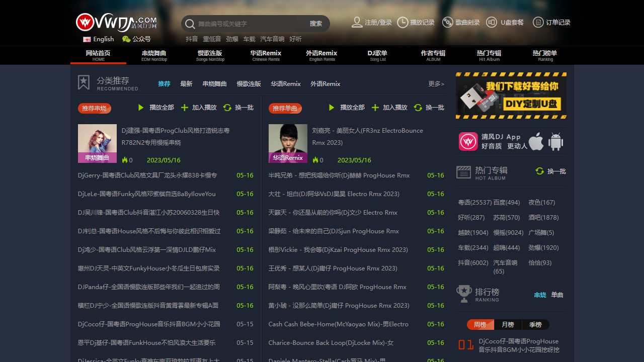
Task: Click the 订单记录 document icon
Action: [538, 22]
